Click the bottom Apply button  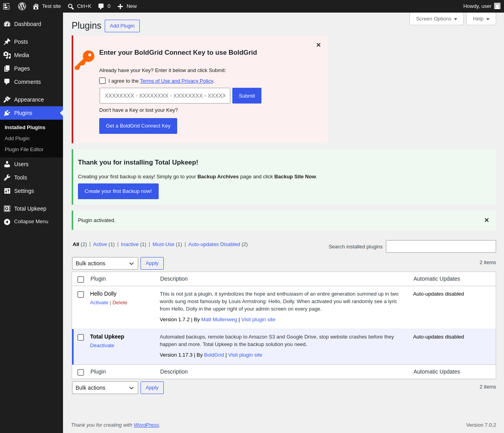point(152,388)
